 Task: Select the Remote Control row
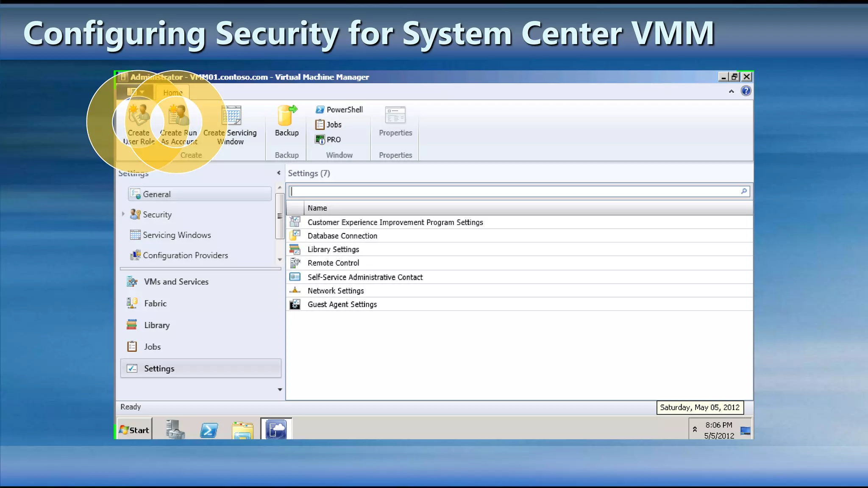pos(520,263)
